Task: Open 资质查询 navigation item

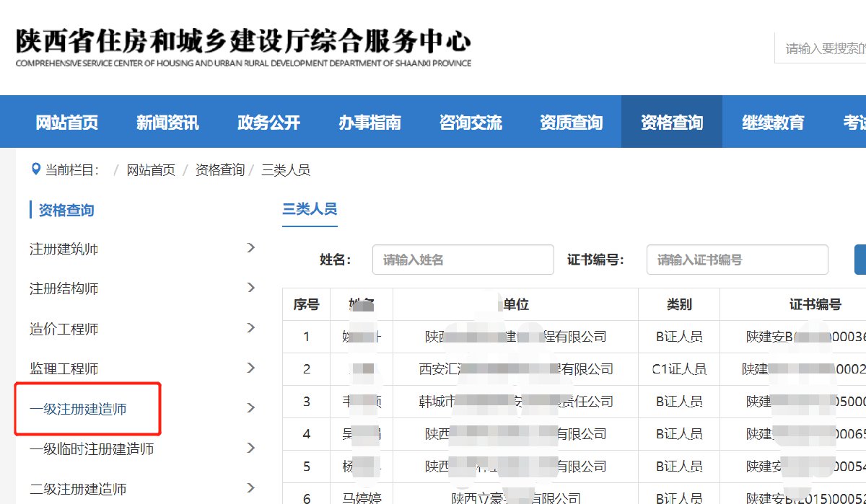Action: pos(571,123)
